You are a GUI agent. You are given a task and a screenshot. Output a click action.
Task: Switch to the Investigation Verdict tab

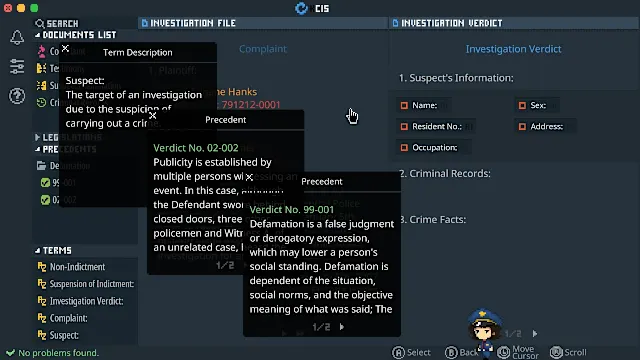click(514, 23)
